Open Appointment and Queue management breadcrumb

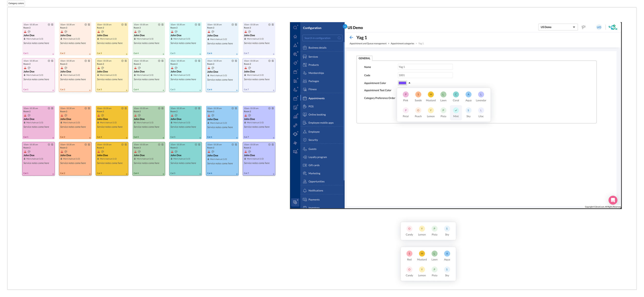click(x=368, y=44)
